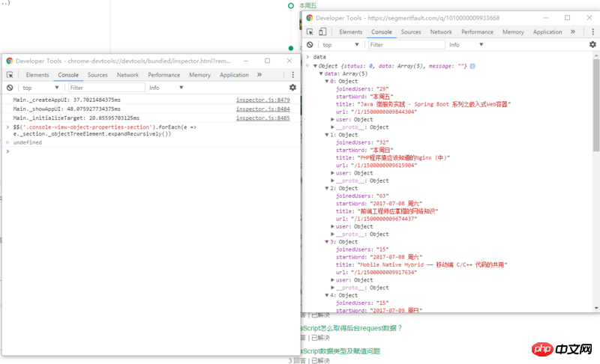Screen dimensions: 600x364
Task: Expand user: Object under item 0
Action: point(332,120)
